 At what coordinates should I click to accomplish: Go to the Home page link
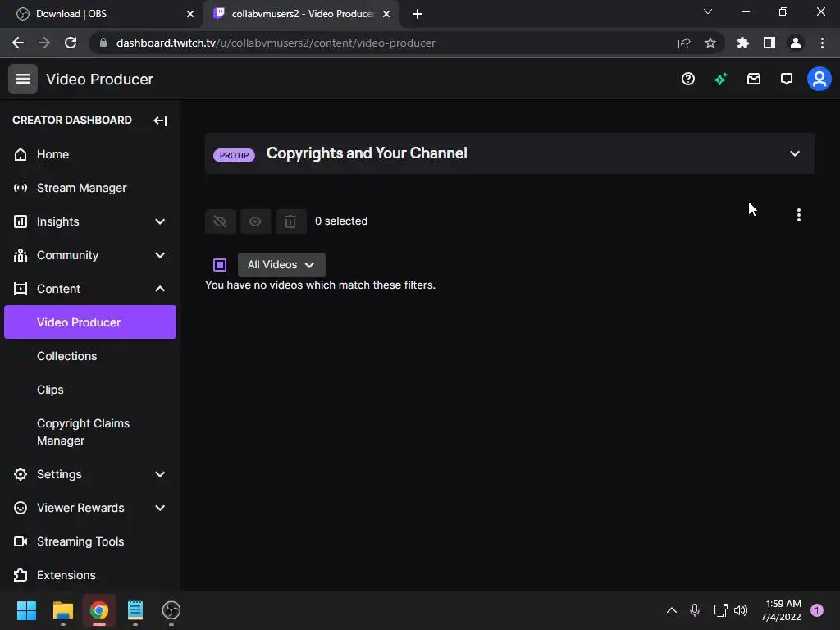click(52, 154)
